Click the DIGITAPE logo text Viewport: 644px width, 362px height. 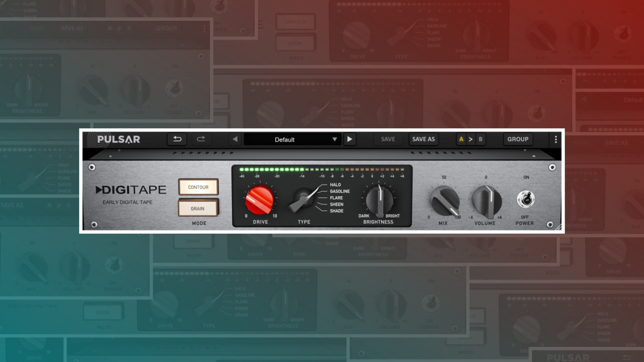pyautogui.click(x=131, y=190)
